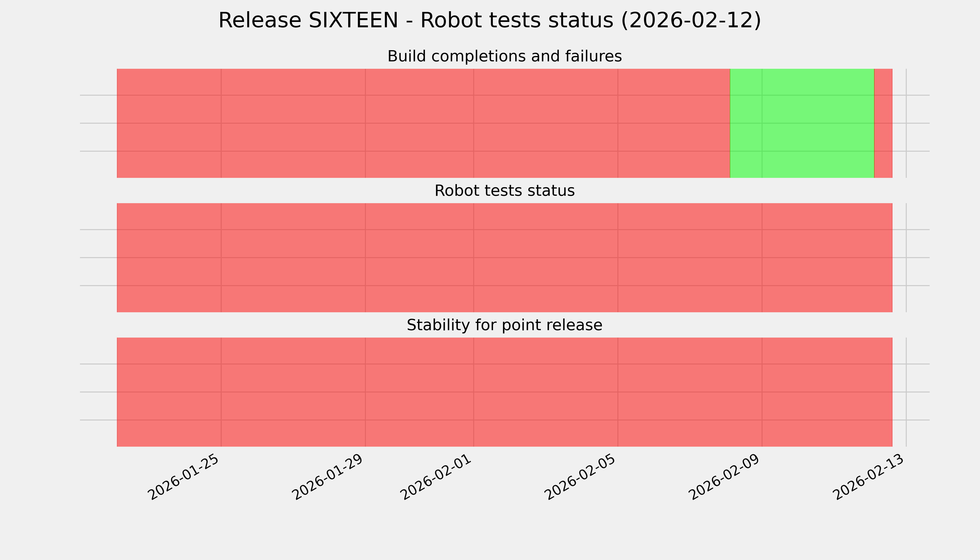980x560 pixels.
Task: Click Robot tests chart red area between 02-05 and 02-09
Action: coord(689,258)
